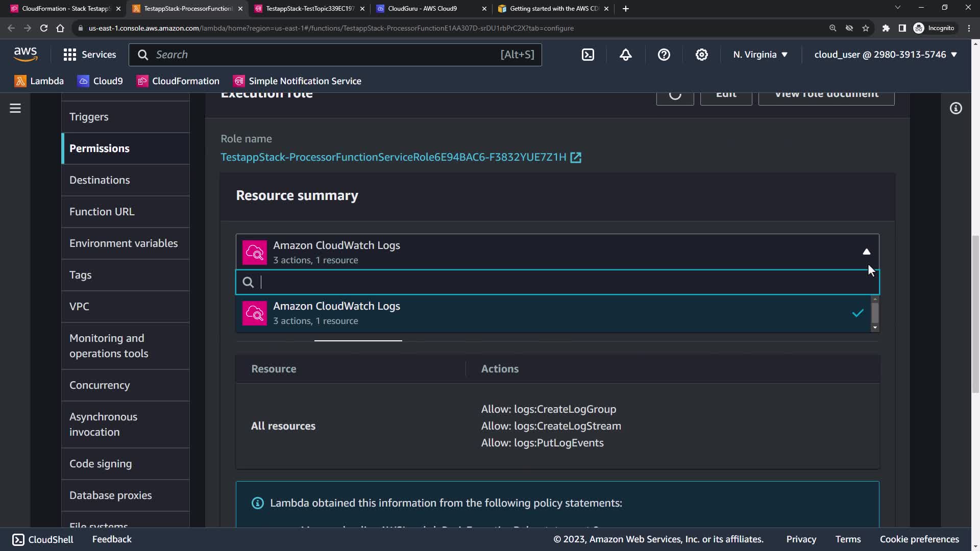Click the dropdown list scrollbar thumb
The width and height of the screenshot is (980, 551).
pos(875,313)
